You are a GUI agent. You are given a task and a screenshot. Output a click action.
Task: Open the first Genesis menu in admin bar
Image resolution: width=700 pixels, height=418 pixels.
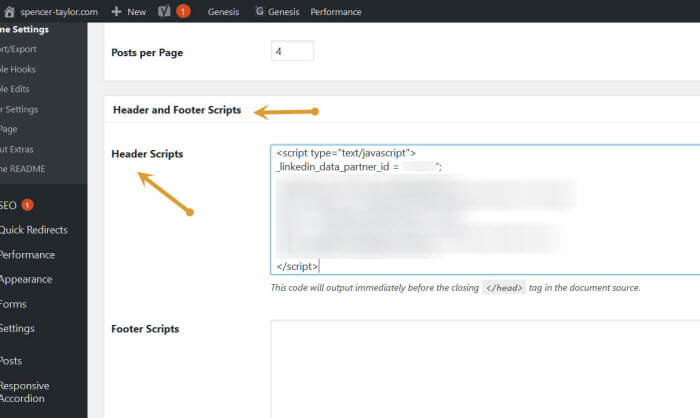(223, 12)
